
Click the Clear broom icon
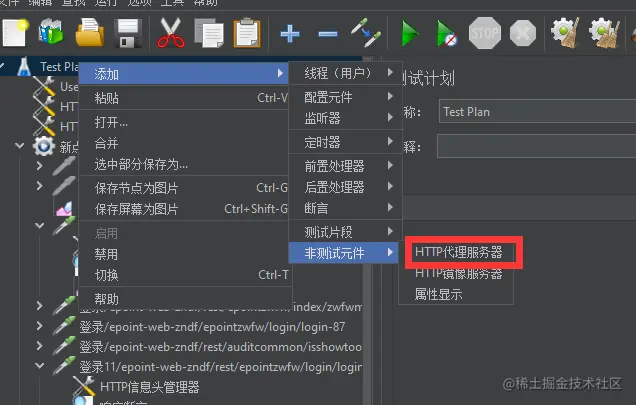click(565, 33)
